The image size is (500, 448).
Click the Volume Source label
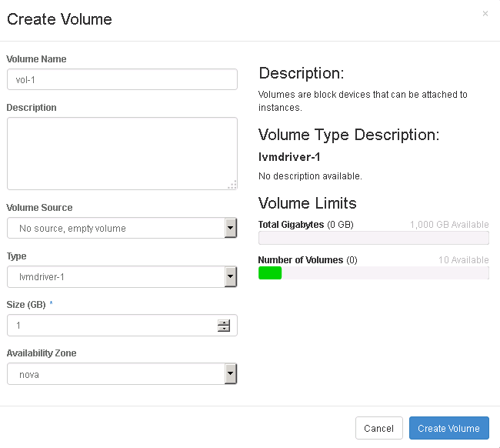tap(39, 208)
